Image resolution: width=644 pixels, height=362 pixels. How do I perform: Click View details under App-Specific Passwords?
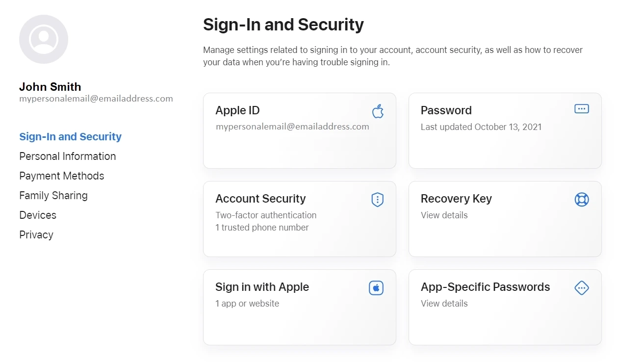(444, 303)
